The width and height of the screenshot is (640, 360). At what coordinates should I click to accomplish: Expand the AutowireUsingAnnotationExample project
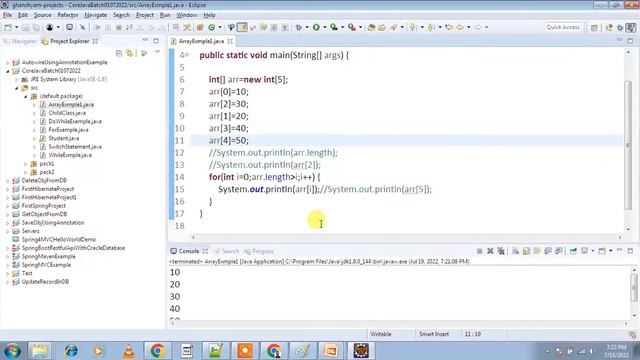7,62
